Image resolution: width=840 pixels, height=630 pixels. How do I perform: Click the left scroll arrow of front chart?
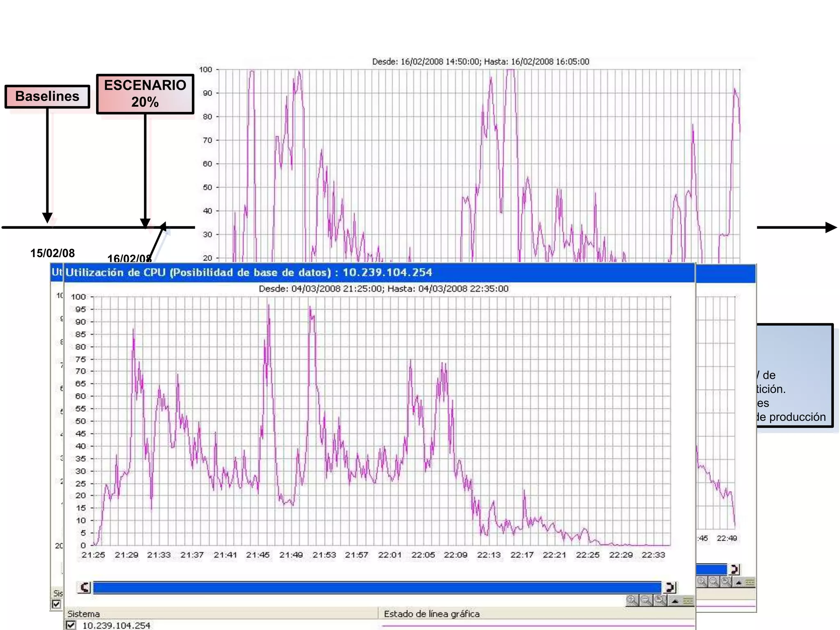[84, 587]
